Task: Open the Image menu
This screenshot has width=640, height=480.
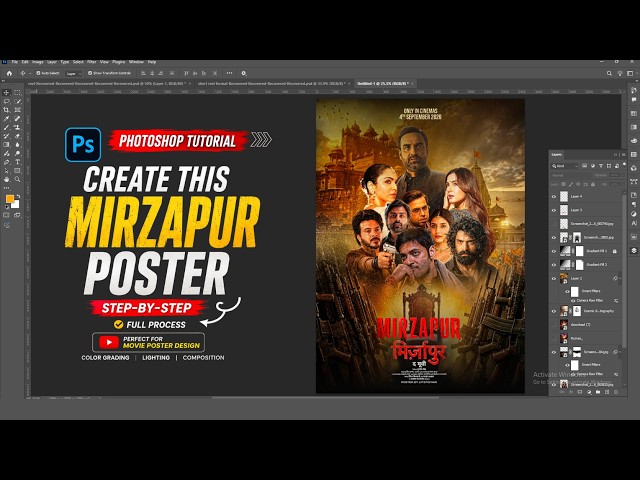Action: point(38,62)
